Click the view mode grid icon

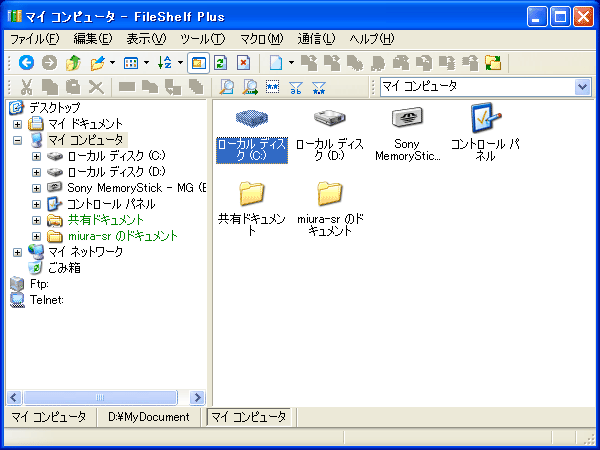131,62
